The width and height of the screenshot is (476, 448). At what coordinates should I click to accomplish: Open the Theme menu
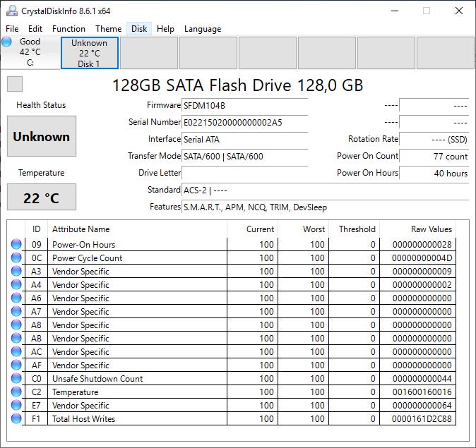108,29
